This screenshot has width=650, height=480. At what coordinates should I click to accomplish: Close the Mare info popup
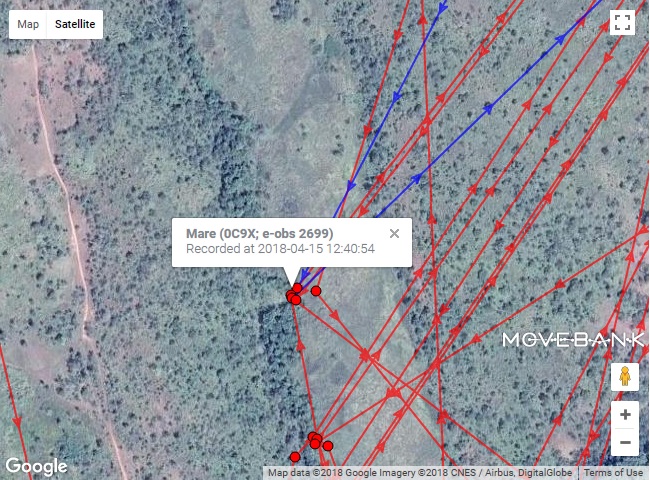pos(394,234)
